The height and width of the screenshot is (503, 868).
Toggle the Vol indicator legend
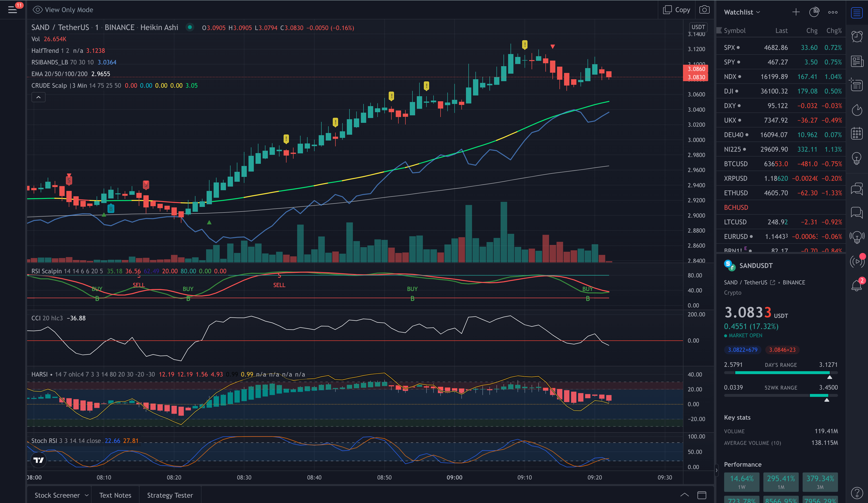click(x=49, y=39)
